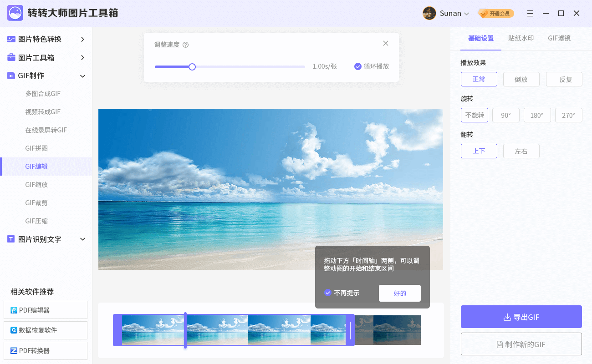
Task: Close the speed adjustment panel
Action: coord(386,43)
